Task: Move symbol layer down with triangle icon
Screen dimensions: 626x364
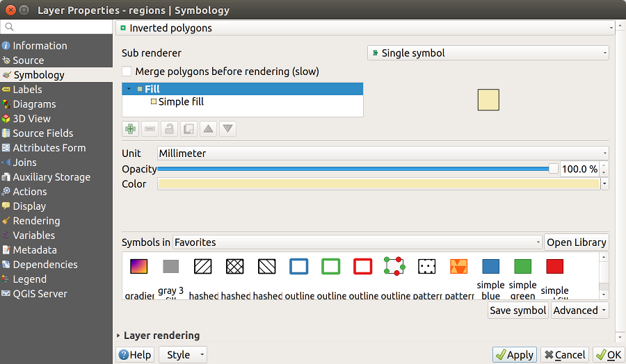Action: point(227,129)
